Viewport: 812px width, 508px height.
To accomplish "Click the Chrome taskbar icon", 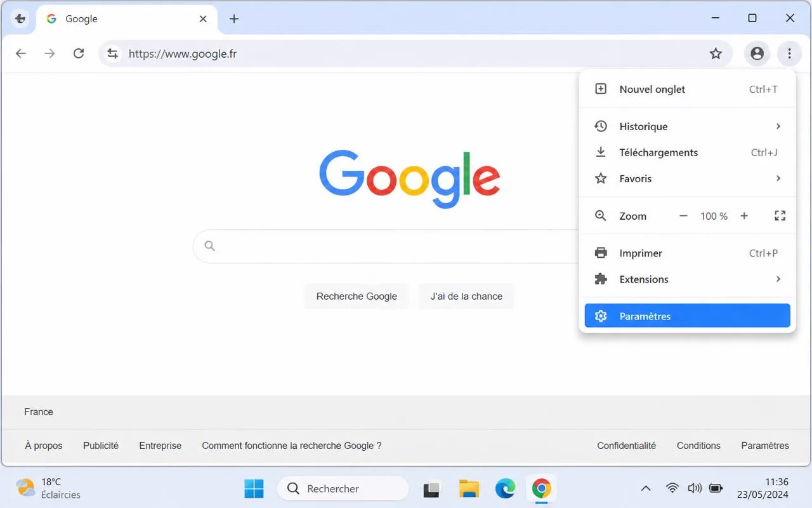I will pyautogui.click(x=541, y=489).
